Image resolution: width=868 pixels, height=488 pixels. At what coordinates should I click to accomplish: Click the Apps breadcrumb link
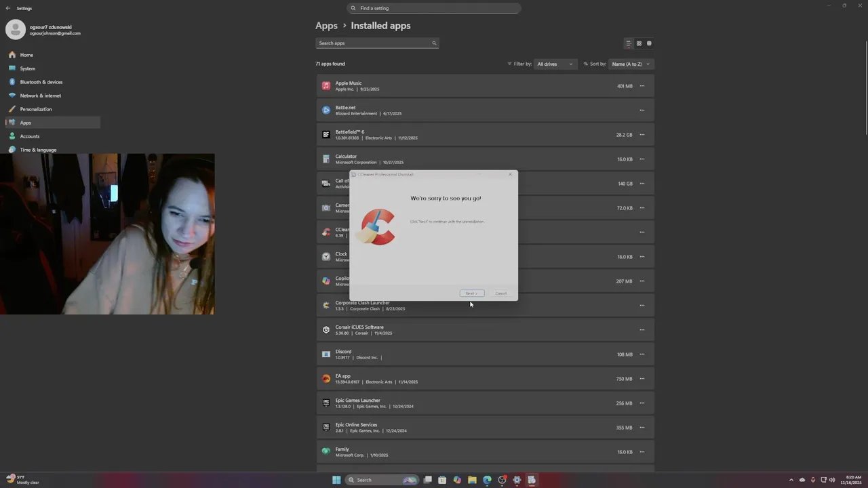pyautogui.click(x=326, y=26)
